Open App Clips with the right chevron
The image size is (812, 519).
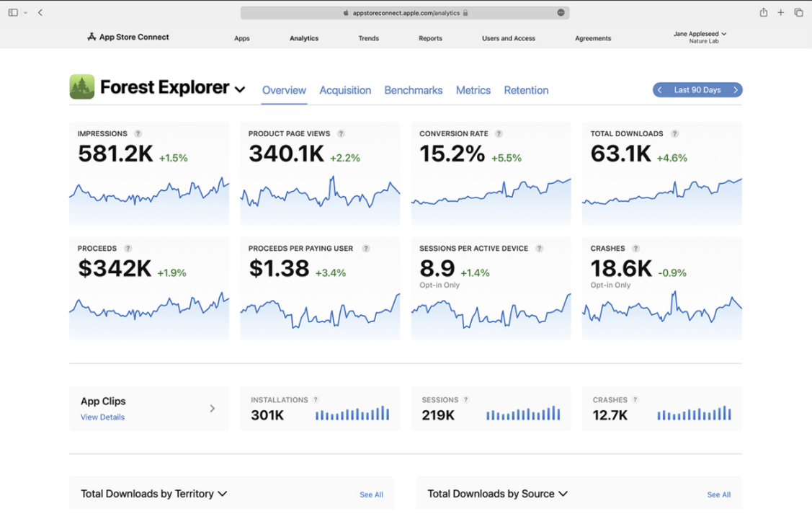click(213, 409)
